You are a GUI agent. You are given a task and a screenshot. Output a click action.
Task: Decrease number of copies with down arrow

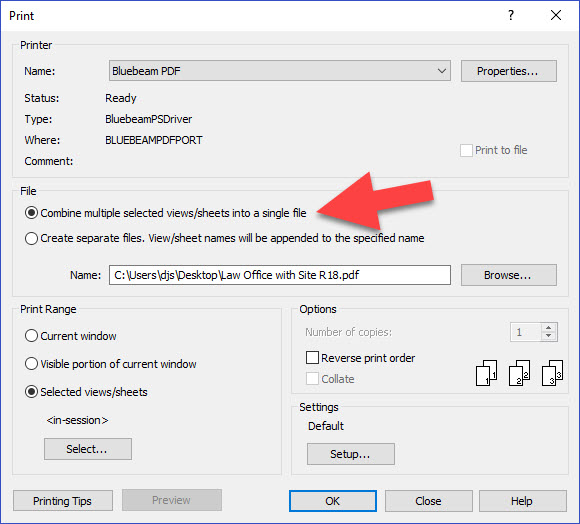[549, 336]
